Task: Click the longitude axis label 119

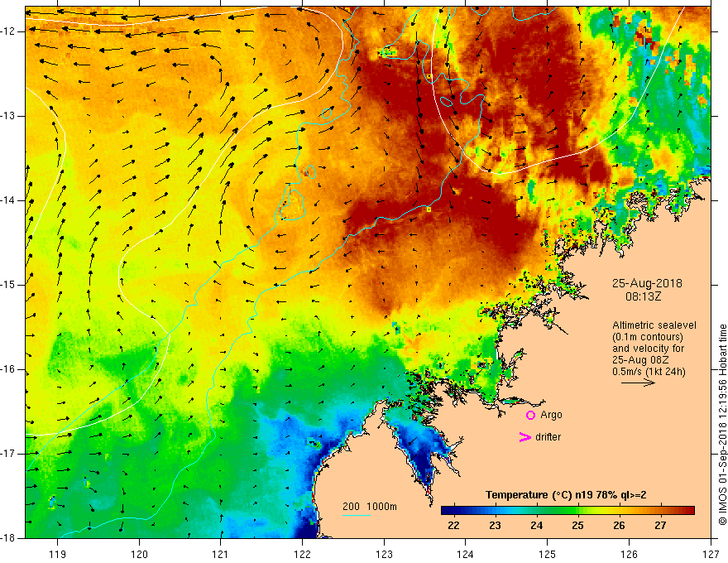Action: point(58,554)
